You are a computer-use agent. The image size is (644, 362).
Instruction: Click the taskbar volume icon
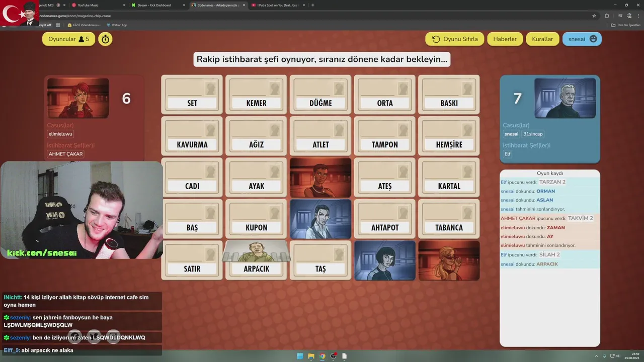pyautogui.click(x=618, y=356)
